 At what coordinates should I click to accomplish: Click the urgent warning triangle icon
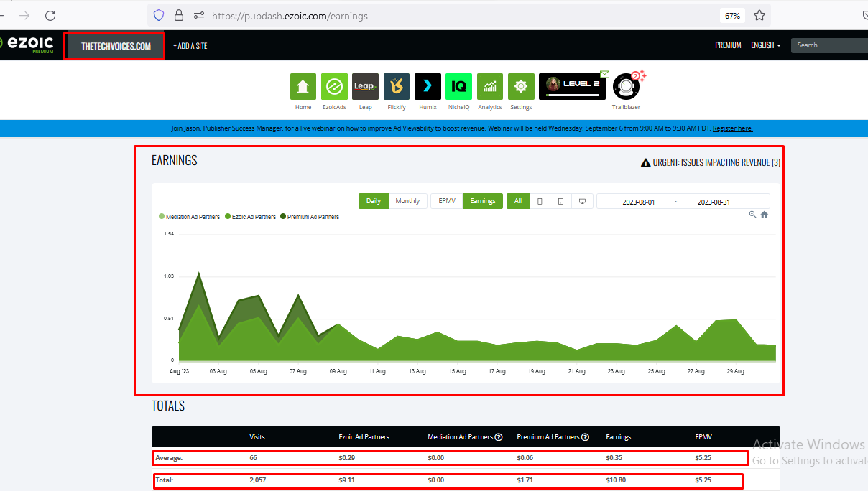(x=645, y=163)
